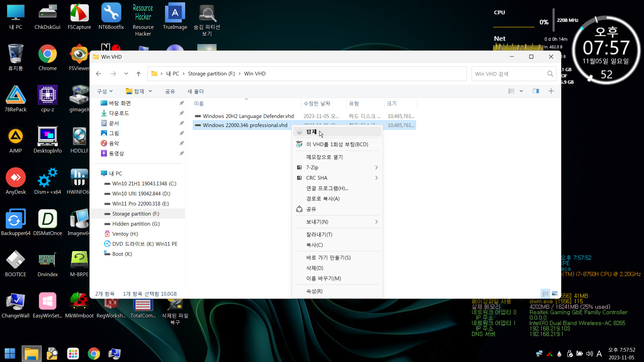Click the 새 폴더 toolbar button
Image resolution: width=644 pixels, height=362 pixels.
(196, 91)
